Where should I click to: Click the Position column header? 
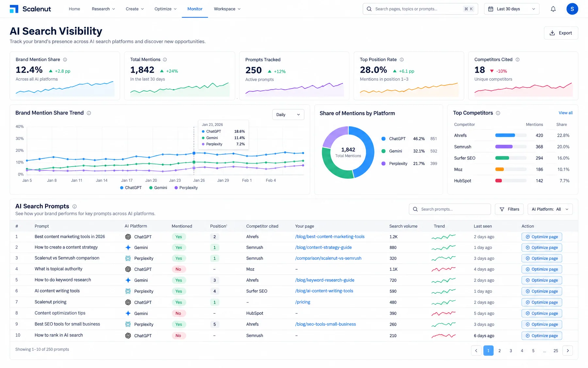(x=218, y=226)
